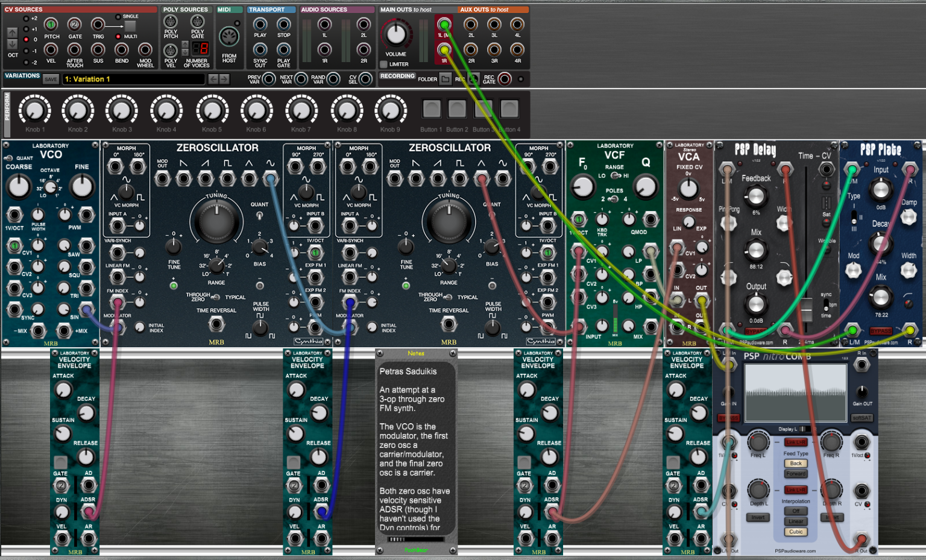Screen dimensions: 926x560
Task: Open the recording folder icon
Action: (445, 79)
